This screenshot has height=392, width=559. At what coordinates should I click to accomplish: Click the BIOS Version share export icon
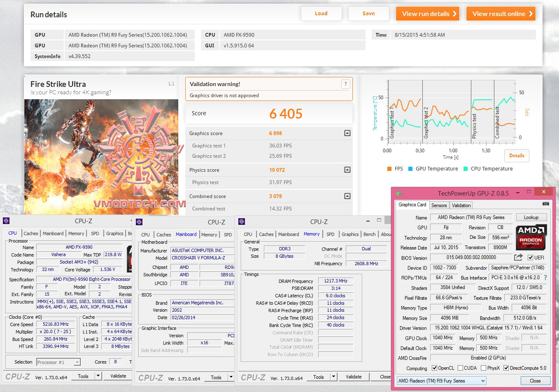click(x=518, y=257)
